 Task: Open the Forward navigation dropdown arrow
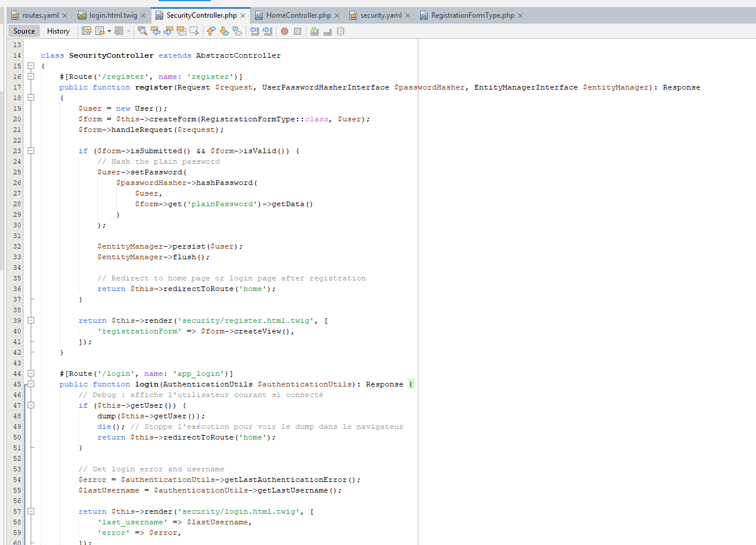click(128, 31)
